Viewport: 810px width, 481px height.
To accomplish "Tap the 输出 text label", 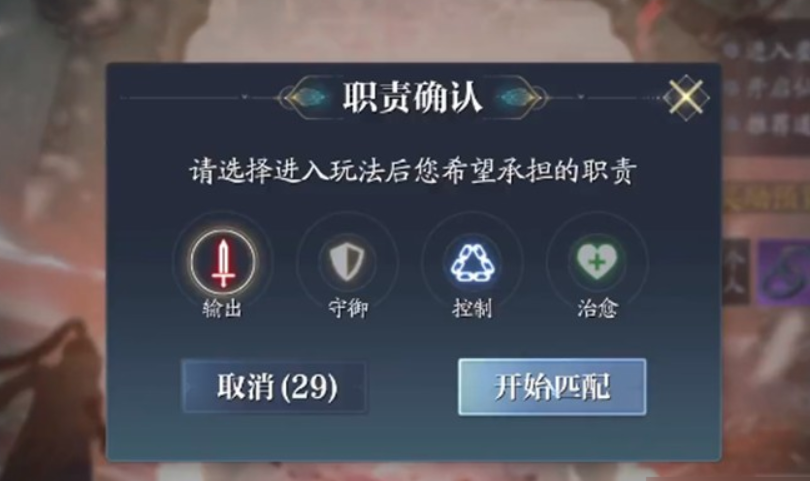I will point(222,309).
